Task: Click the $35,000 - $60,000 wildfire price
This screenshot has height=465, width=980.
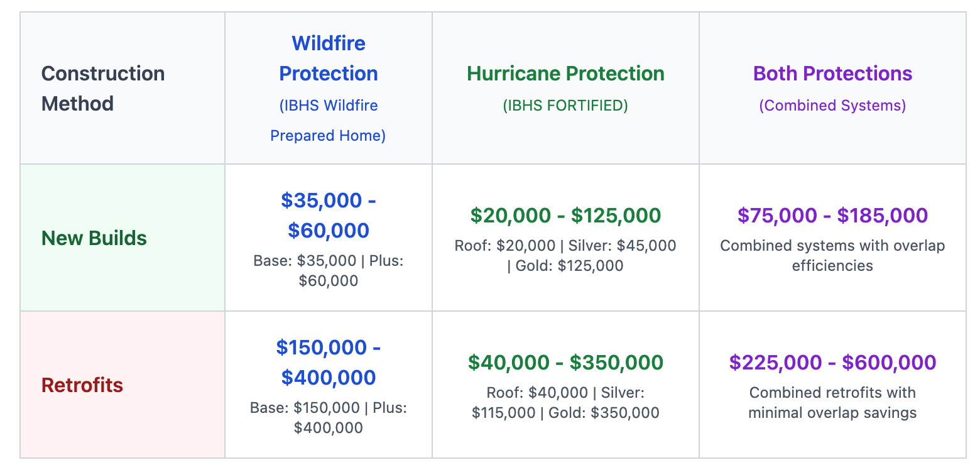Action: pos(329,215)
